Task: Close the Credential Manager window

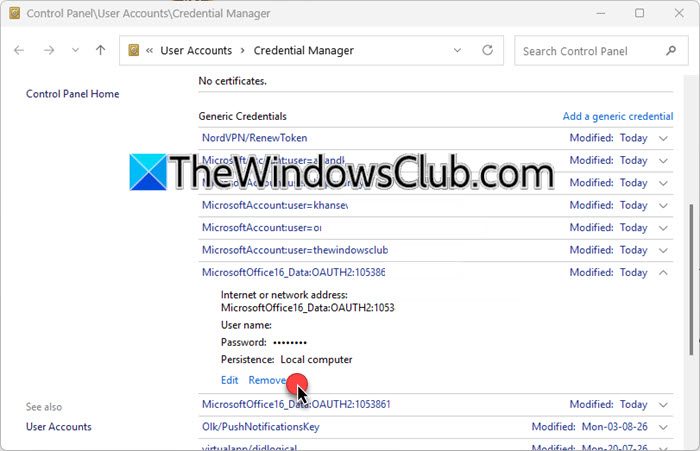Action: (x=679, y=13)
